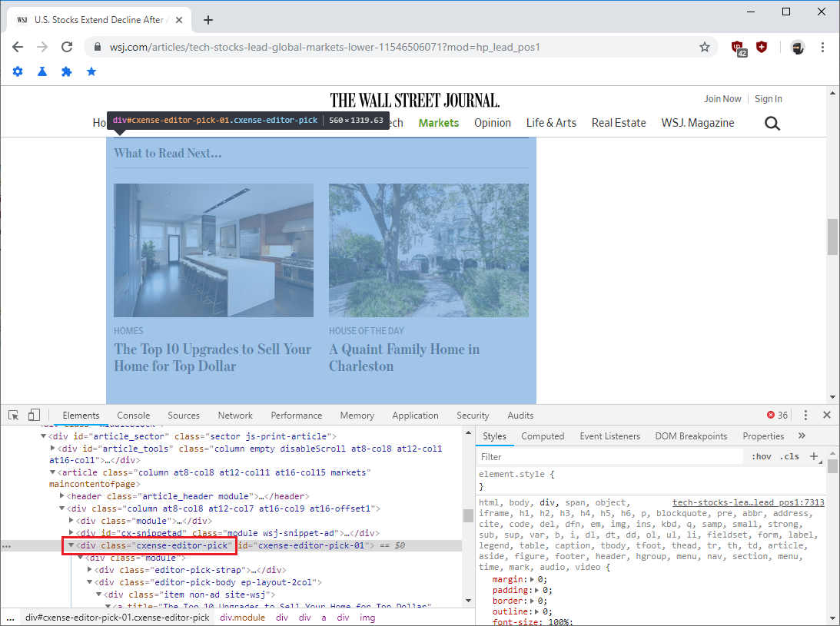Screen dimensions: 840x626
Task: Expand the article_tools div node
Action: [x=53, y=449]
